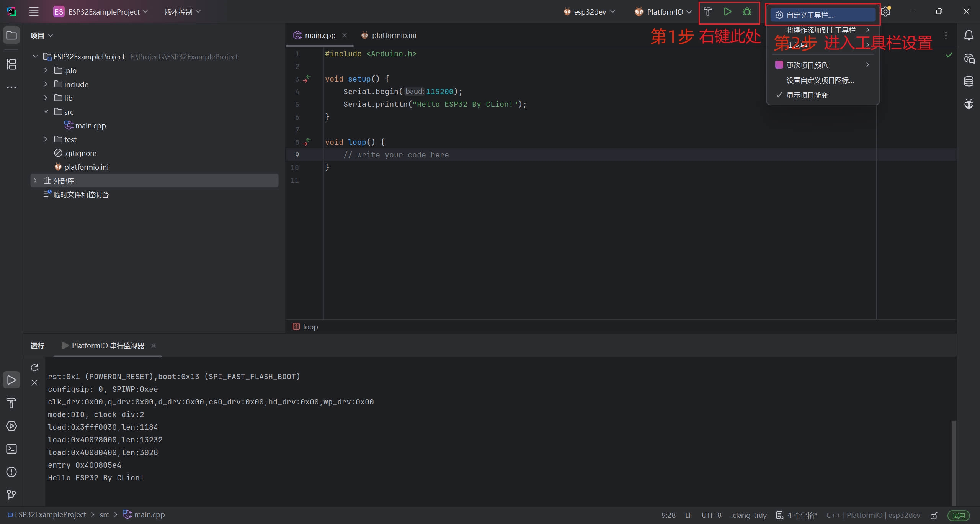The image size is (980, 524).
Task: Open the esp32dev environment dropdown
Action: (590, 12)
